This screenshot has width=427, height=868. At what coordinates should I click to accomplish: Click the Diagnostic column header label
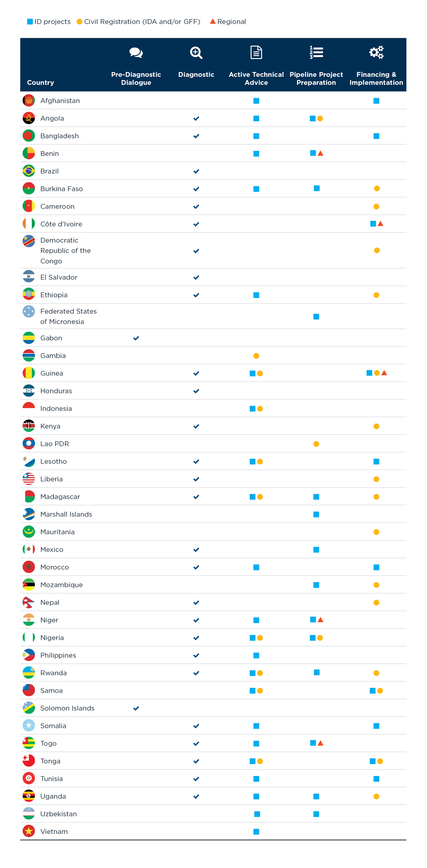click(196, 75)
